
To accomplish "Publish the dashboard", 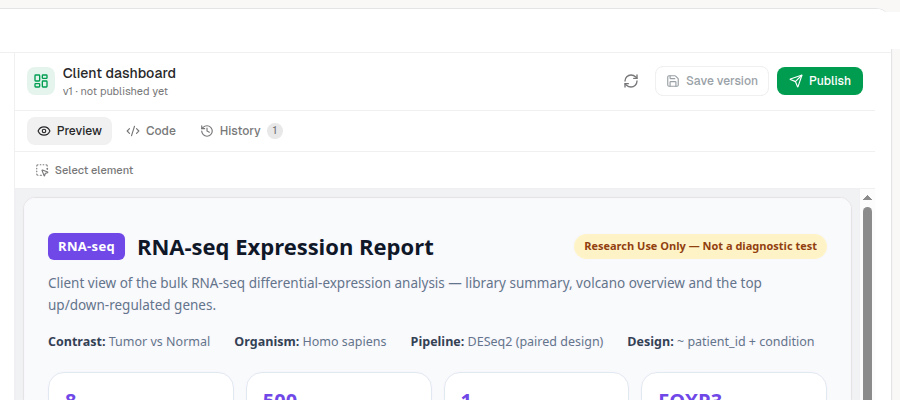I will (820, 81).
